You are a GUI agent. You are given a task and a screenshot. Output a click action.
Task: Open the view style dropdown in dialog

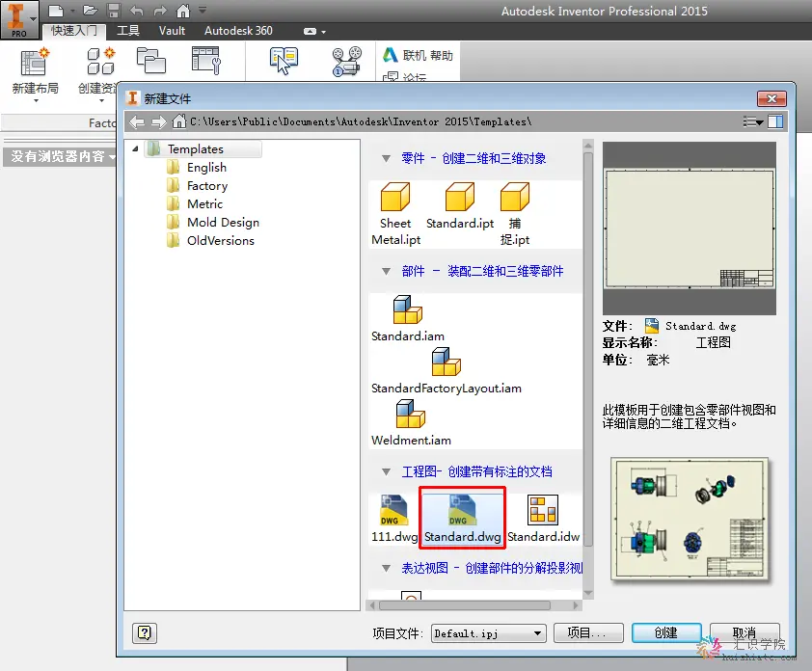[753, 122]
